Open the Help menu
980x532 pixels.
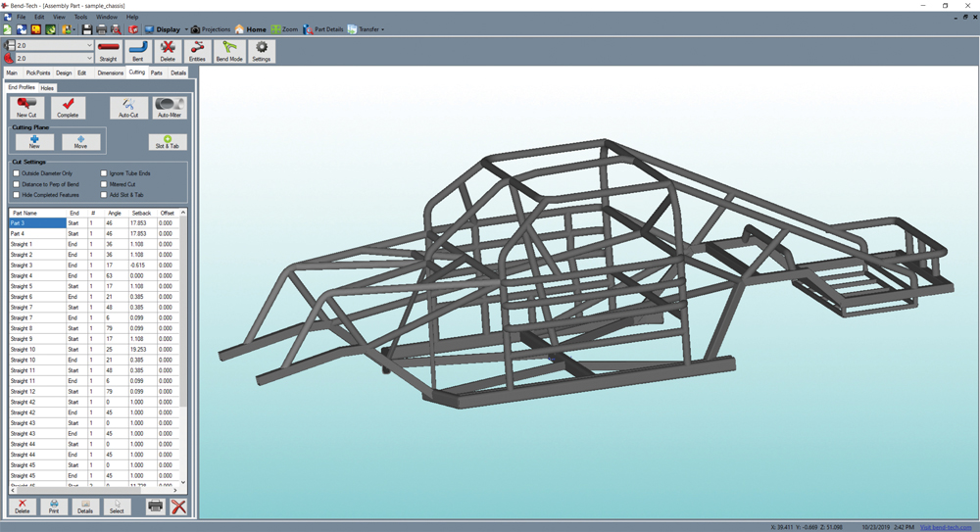coord(132,17)
